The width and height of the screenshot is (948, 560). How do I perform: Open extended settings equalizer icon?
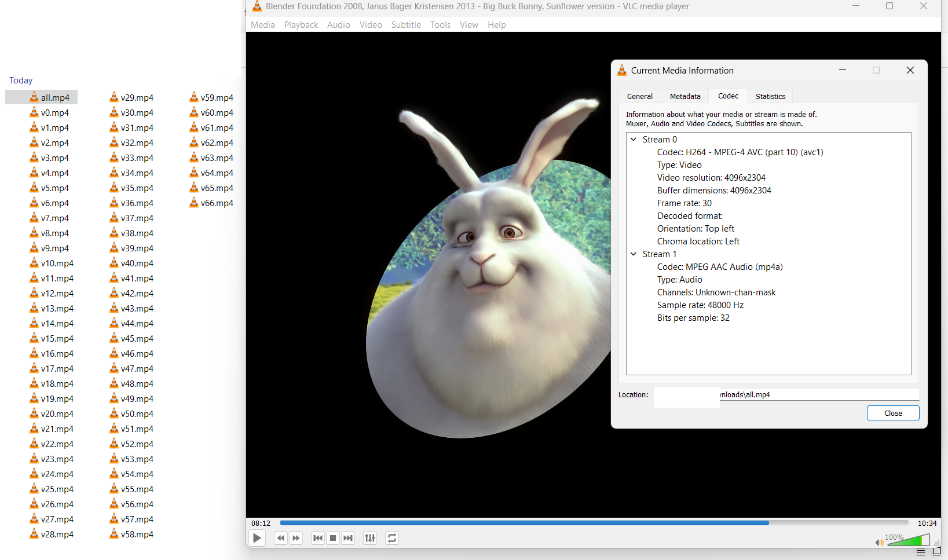coord(370,538)
